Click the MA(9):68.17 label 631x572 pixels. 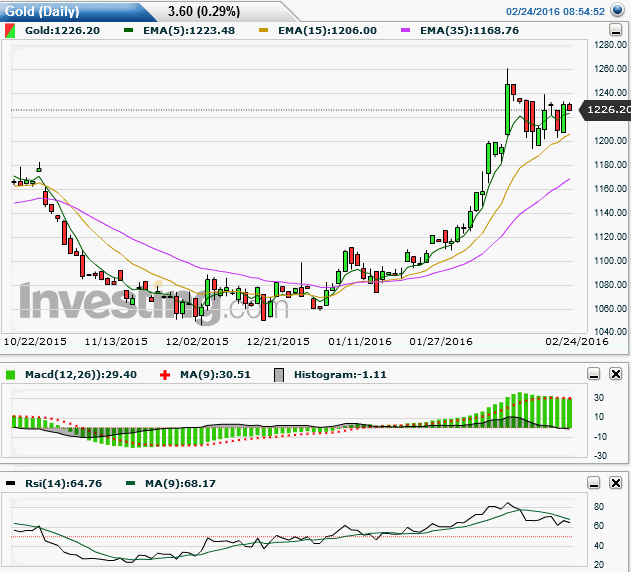pos(180,483)
